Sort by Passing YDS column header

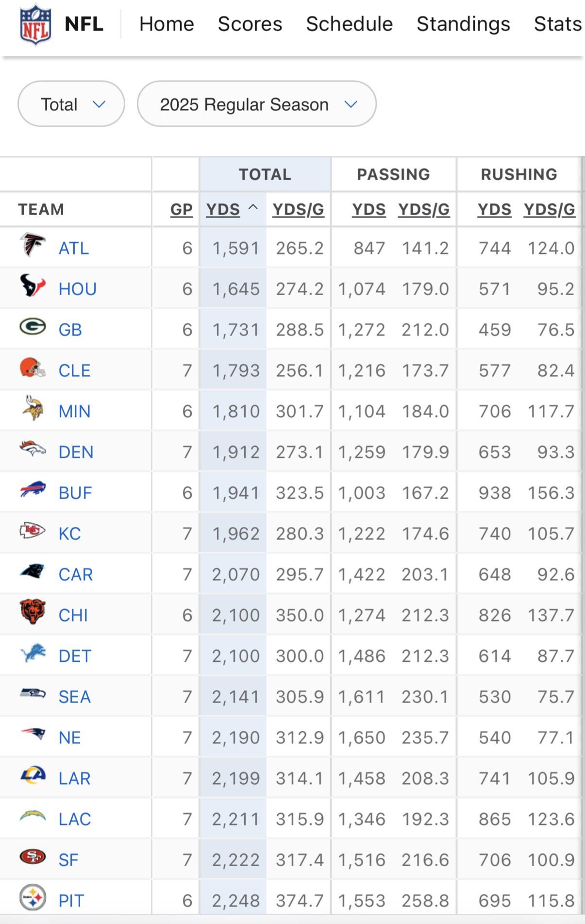click(x=369, y=210)
